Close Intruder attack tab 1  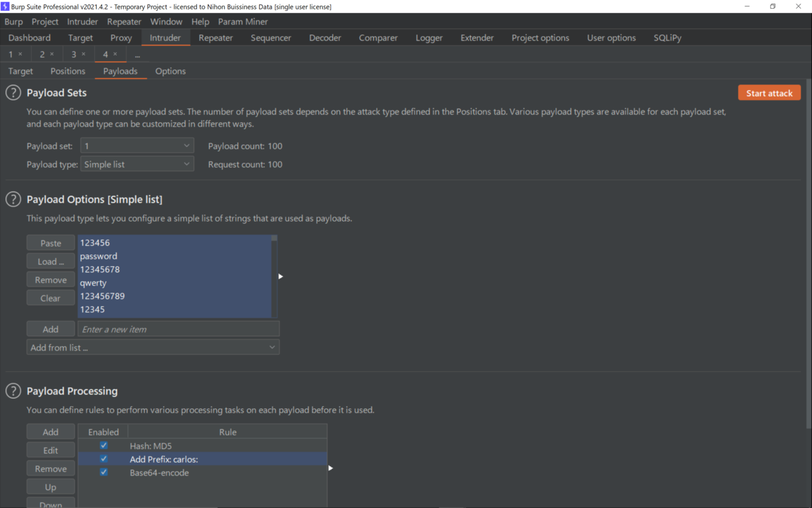pyautogui.click(x=20, y=54)
